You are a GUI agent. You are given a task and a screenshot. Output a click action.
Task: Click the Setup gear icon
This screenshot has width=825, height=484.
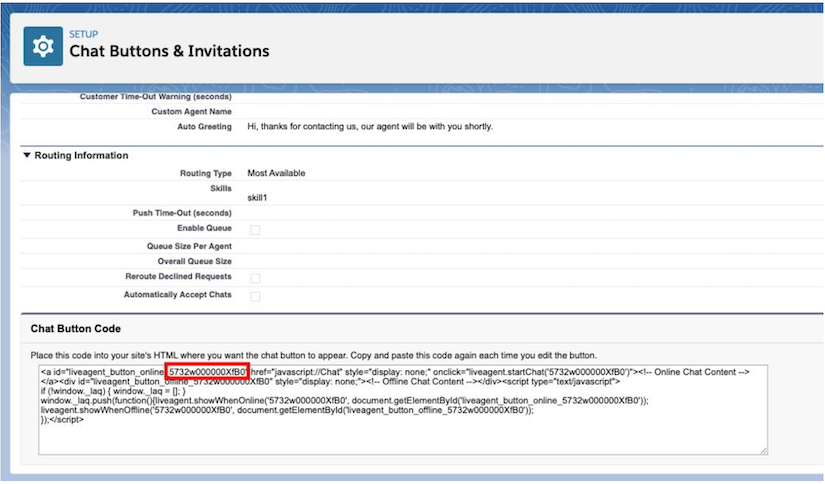tap(43, 46)
